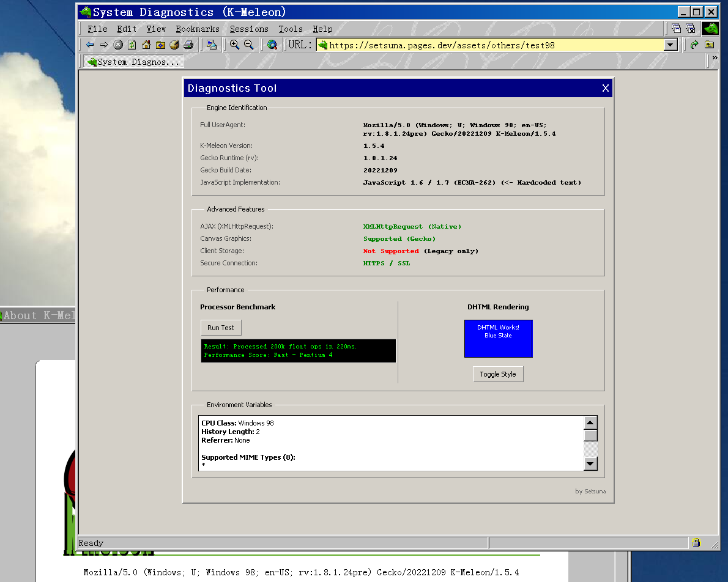Open the Bookmarks menu
Screen dimensions: 728x582
click(197, 29)
